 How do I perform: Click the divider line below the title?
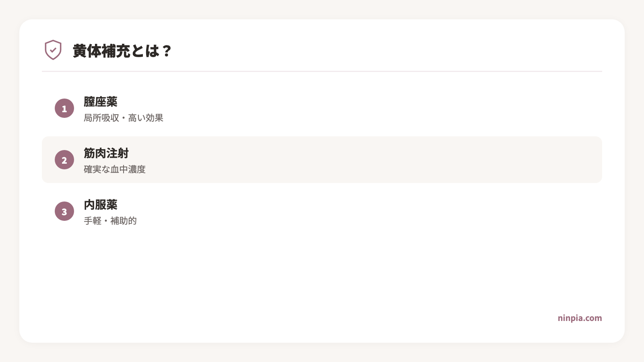(x=322, y=71)
